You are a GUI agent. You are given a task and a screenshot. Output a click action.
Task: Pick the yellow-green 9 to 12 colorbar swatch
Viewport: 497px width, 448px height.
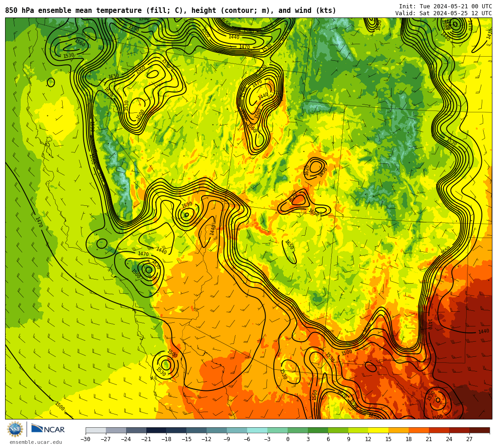358,430
